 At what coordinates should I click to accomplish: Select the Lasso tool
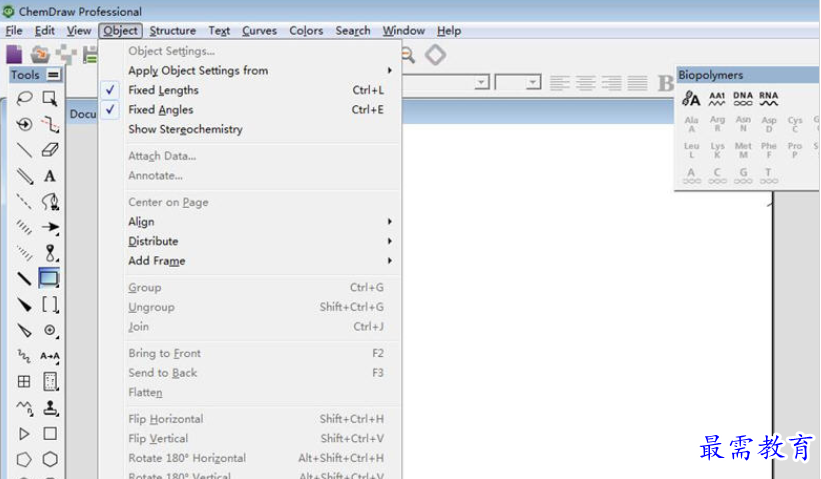24,98
